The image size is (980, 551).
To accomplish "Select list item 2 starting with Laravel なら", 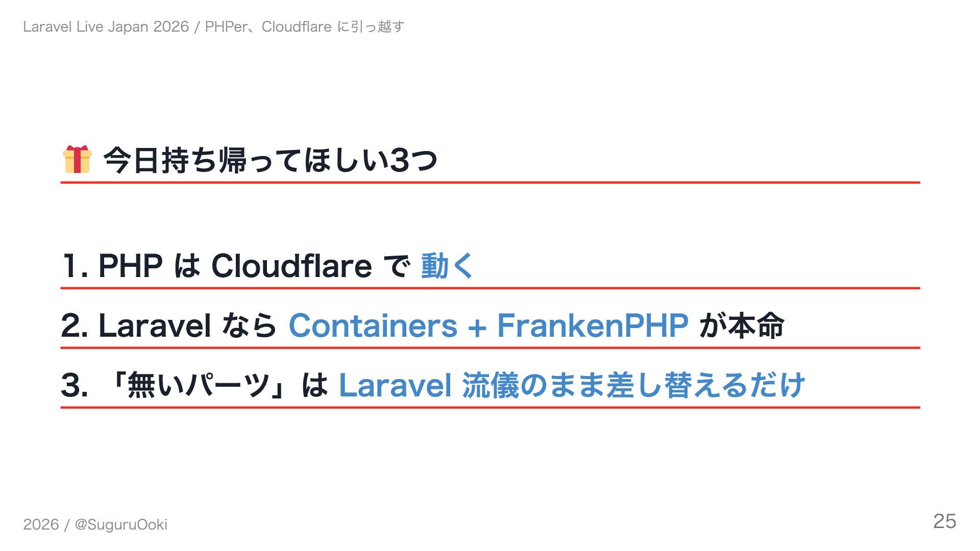I will (x=423, y=325).
